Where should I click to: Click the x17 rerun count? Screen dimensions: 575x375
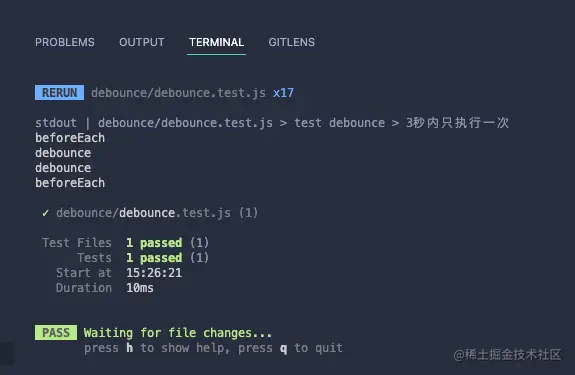283,93
